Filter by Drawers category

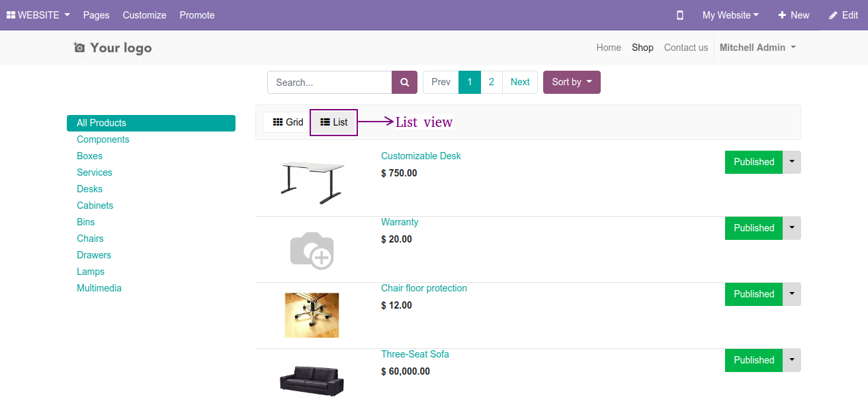[94, 255]
